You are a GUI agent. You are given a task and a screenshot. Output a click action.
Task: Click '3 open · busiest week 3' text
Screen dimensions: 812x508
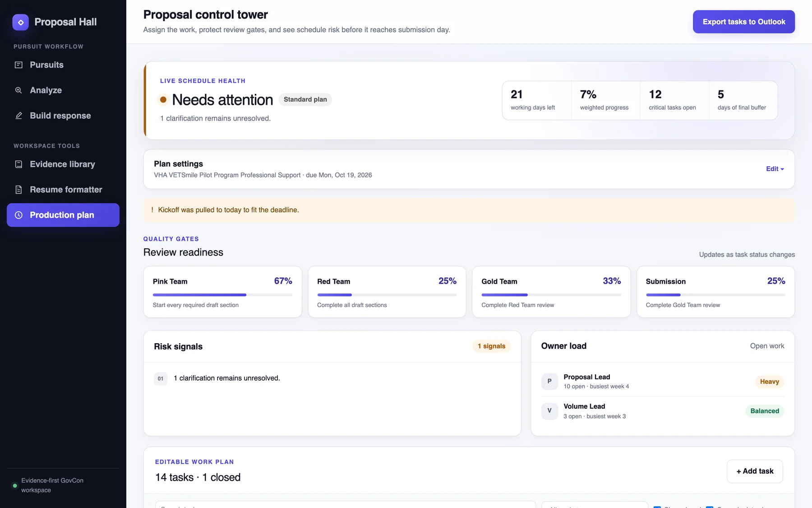pos(595,416)
